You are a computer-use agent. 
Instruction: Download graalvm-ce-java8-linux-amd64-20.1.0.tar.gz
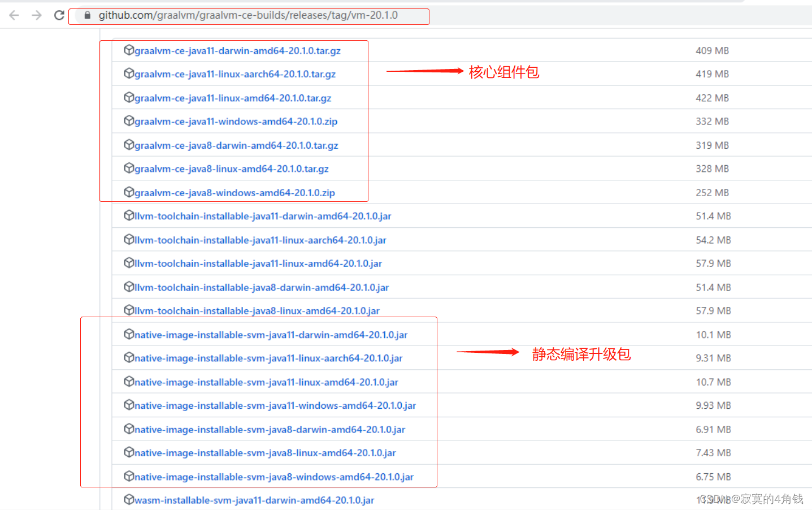click(x=232, y=169)
